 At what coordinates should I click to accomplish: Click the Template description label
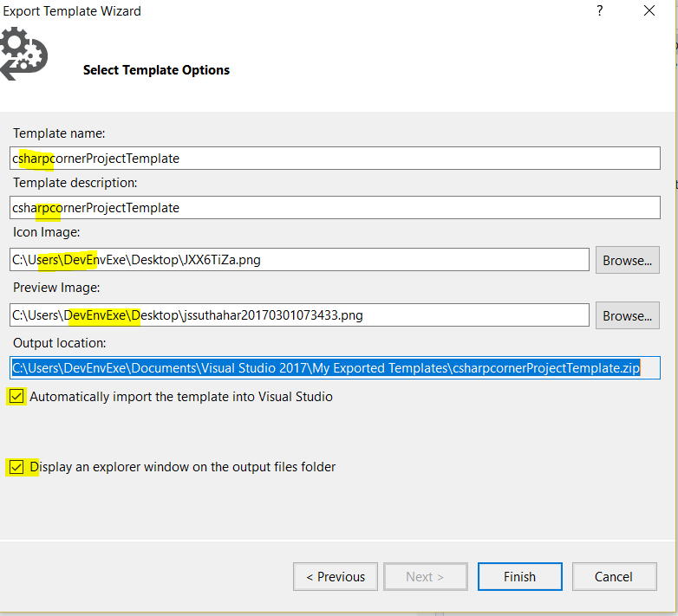[75, 183]
